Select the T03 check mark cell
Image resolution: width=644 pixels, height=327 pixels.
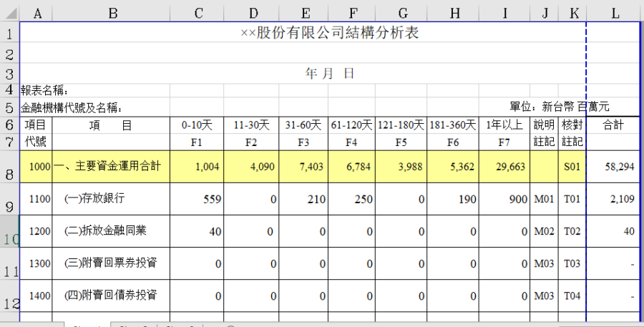(x=572, y=263)
